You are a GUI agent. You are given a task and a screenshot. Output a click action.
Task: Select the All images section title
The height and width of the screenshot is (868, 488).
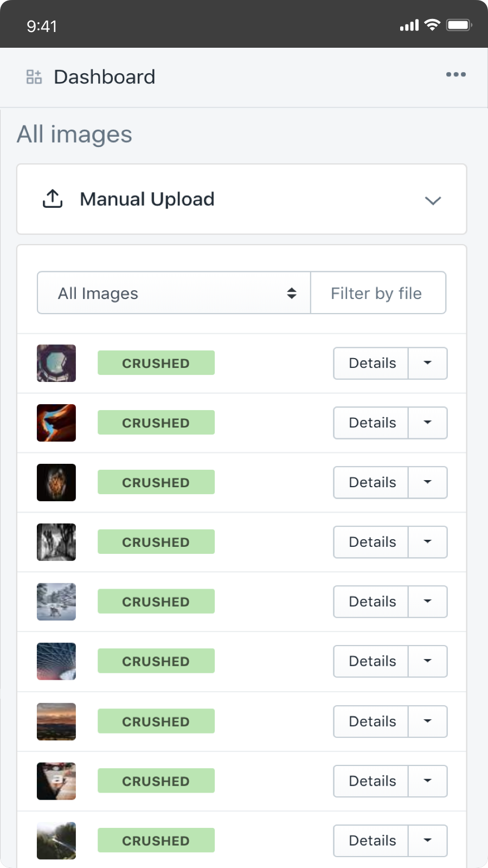tap(75, 134)
